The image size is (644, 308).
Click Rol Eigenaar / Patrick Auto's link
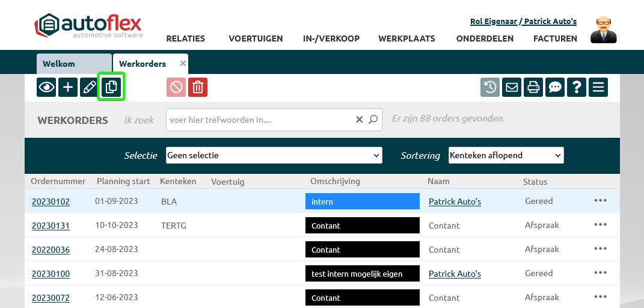tap(523, 22)
